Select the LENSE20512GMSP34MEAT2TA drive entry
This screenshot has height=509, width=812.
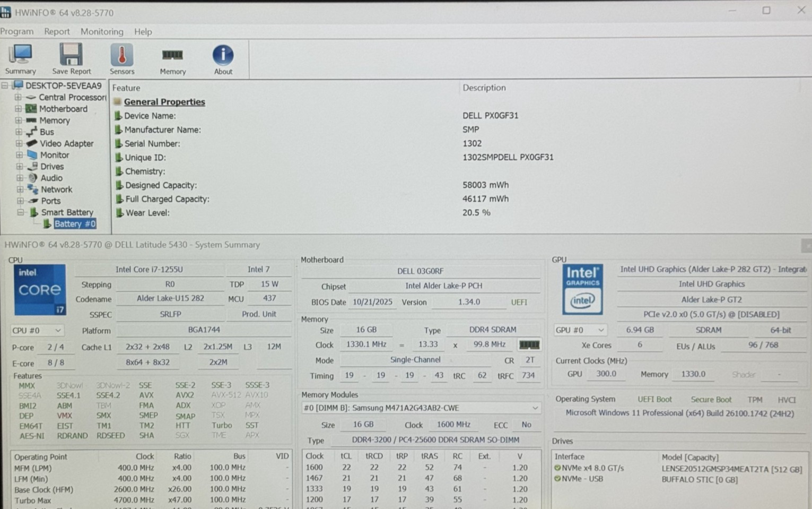pos(732,469)
